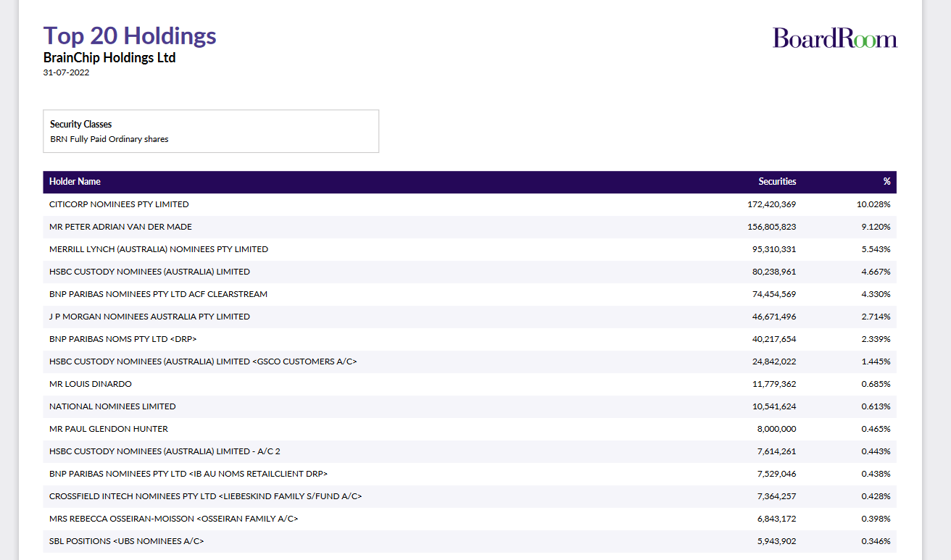Click the Security Classes label
The image size is (951, 560).
point(80,124)
